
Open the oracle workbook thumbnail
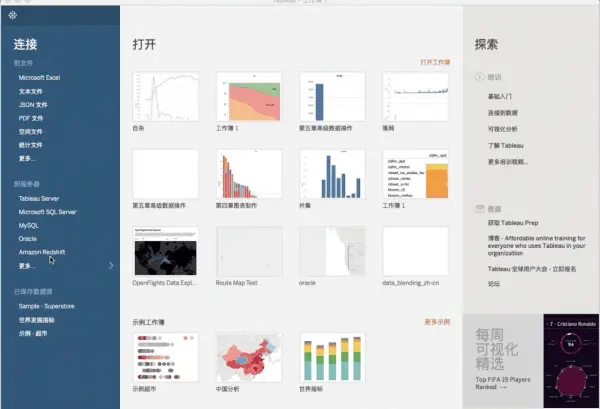(x=332, y=251)
